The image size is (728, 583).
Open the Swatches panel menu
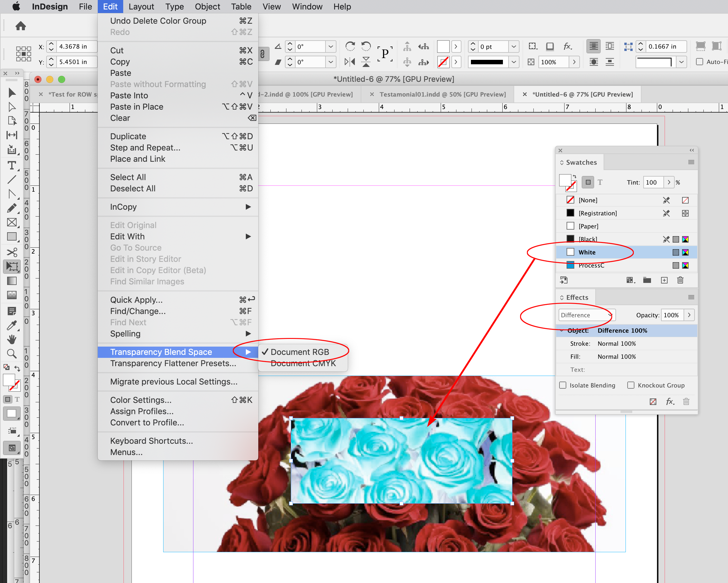(691, 162)
